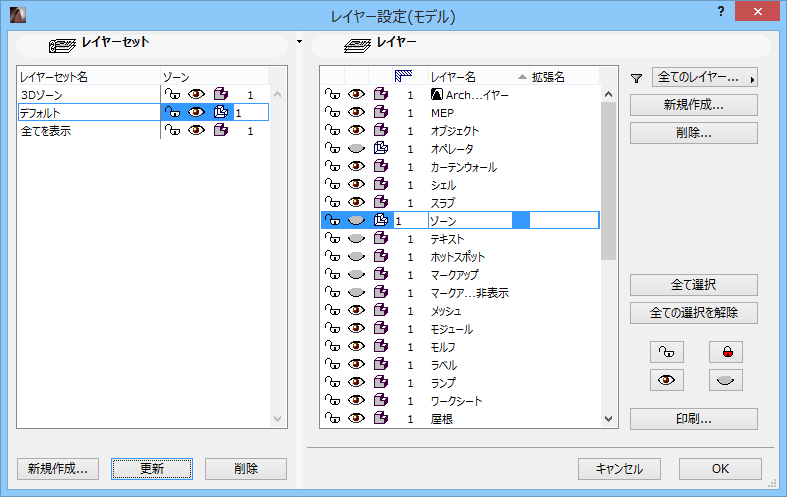The image size is (787, 497).
Task: Confirm with the OK button
Action: coord(720,469)
